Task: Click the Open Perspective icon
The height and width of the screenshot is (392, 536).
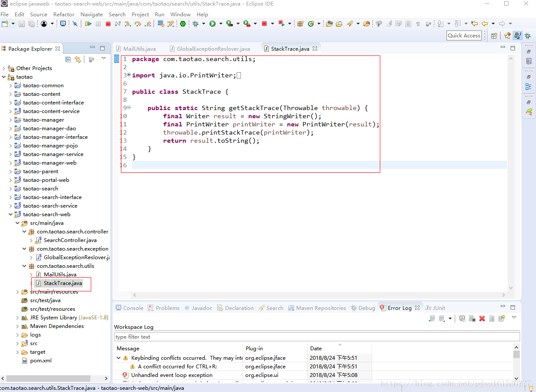Action: [494, 36]
